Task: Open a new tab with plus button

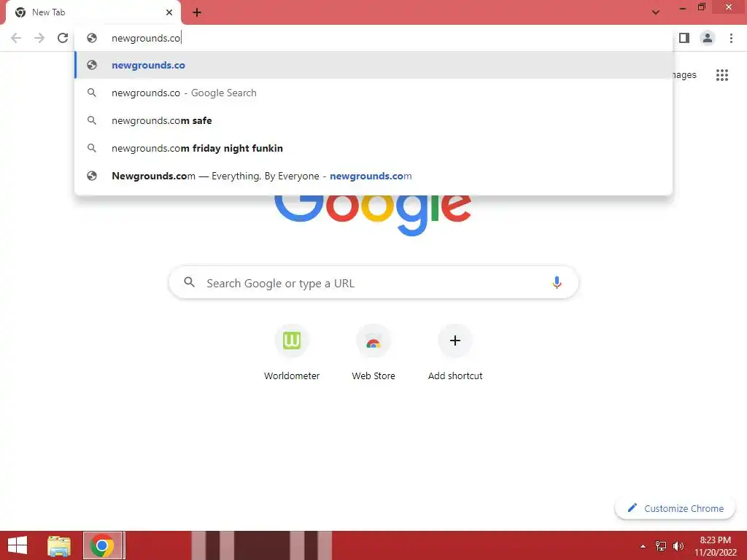Action: point(197,12)
